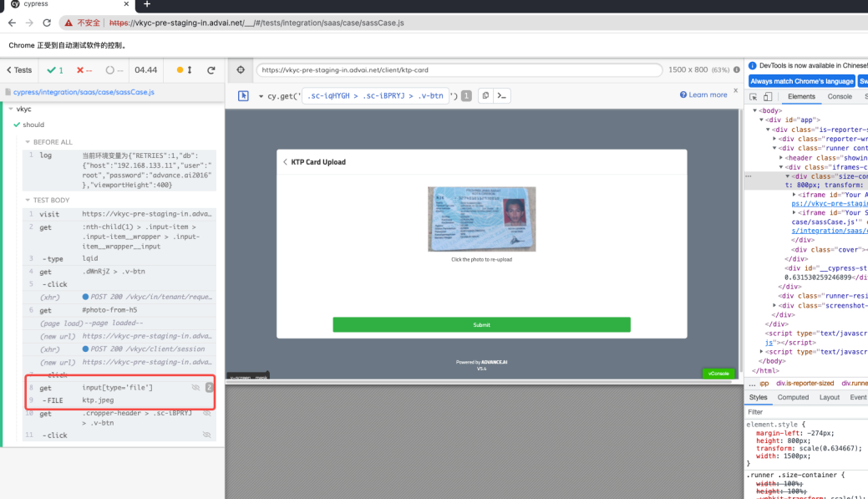This screenshot has height=499, width=868.
Task: Click browser forward arrow
Action: click(x=29, y=23)
